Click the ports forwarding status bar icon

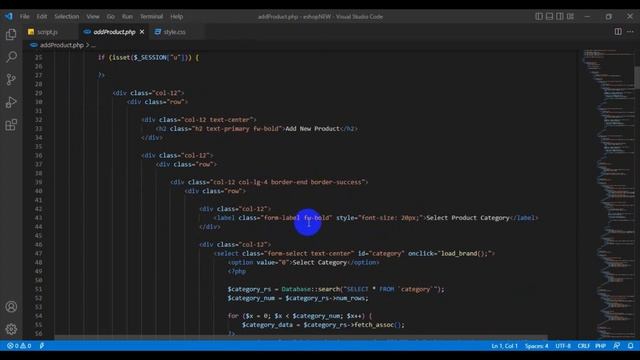tap(42, 346)
